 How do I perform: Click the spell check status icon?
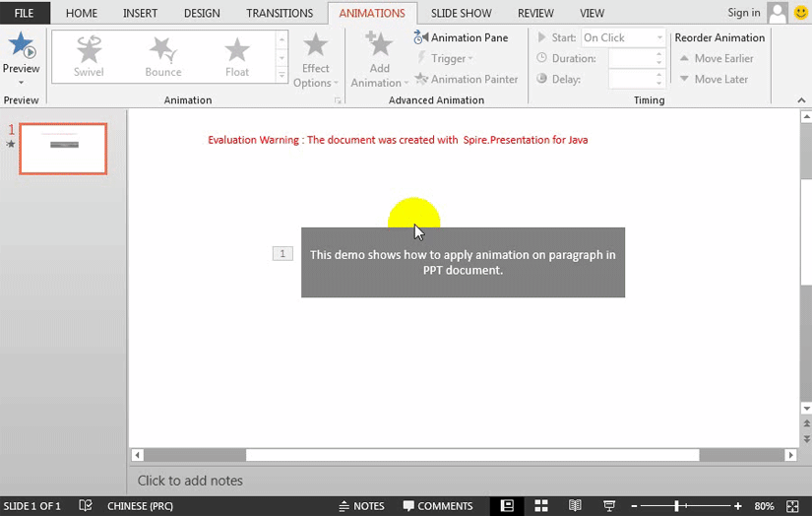click(86, 505)
